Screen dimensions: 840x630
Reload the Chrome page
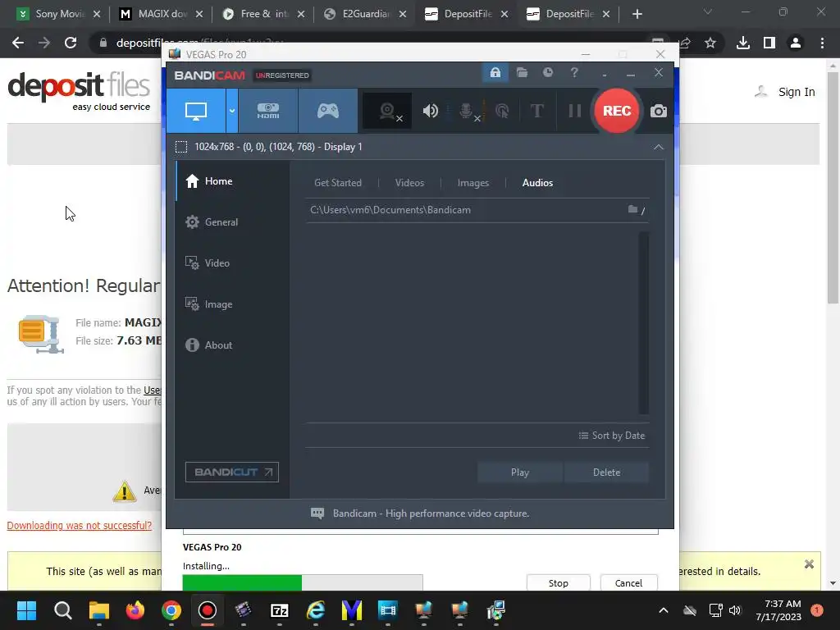tap(71, 43)
